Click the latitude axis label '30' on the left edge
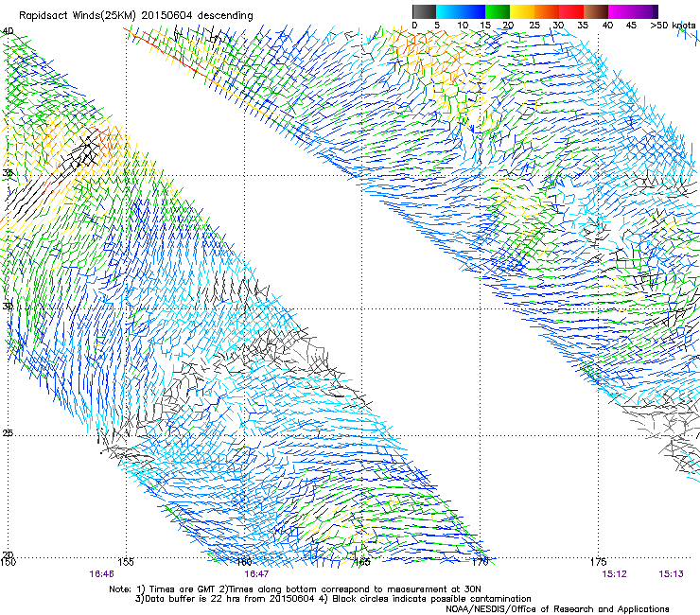Image resolution: width=700 pixels, height=615 pixels. click(x=8, y=307)
